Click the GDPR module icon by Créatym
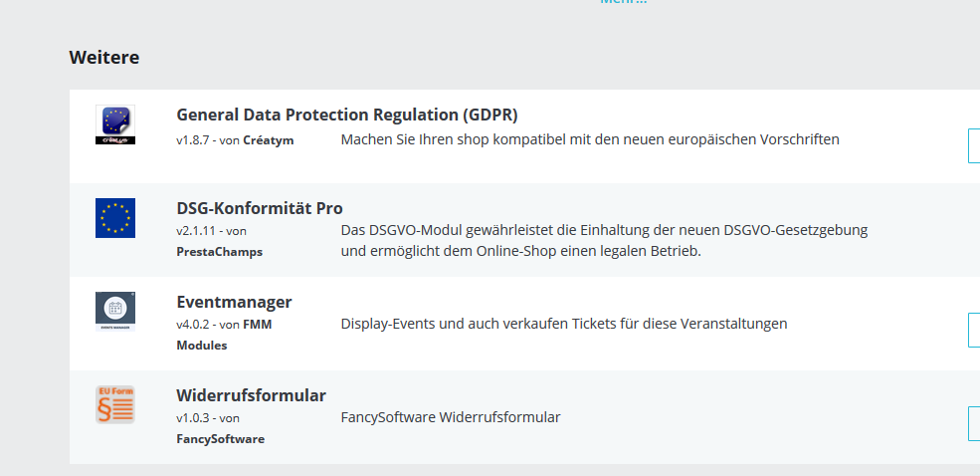The height and width of the screenshot is (476, 980). tap(115, 125)
